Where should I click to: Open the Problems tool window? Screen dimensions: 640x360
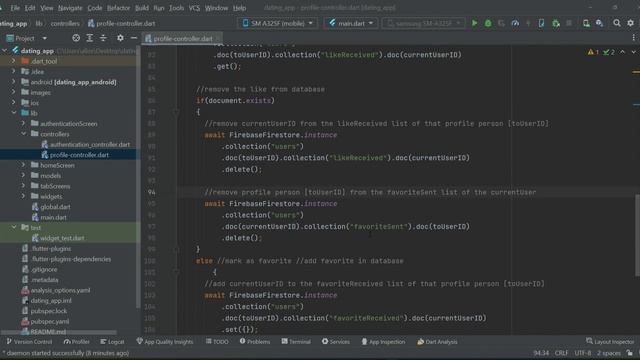pos(255,342)
